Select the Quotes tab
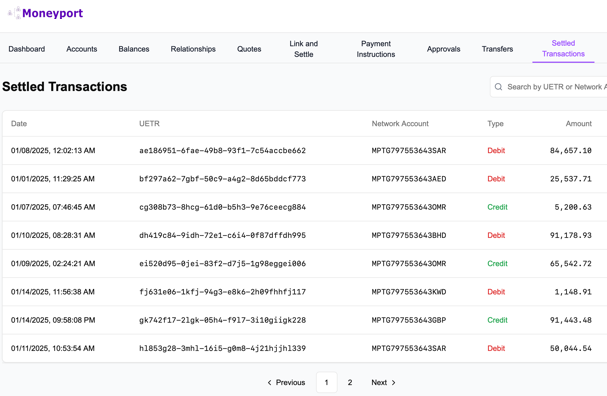Screen dimensions: 607x396 click(249, 49)
